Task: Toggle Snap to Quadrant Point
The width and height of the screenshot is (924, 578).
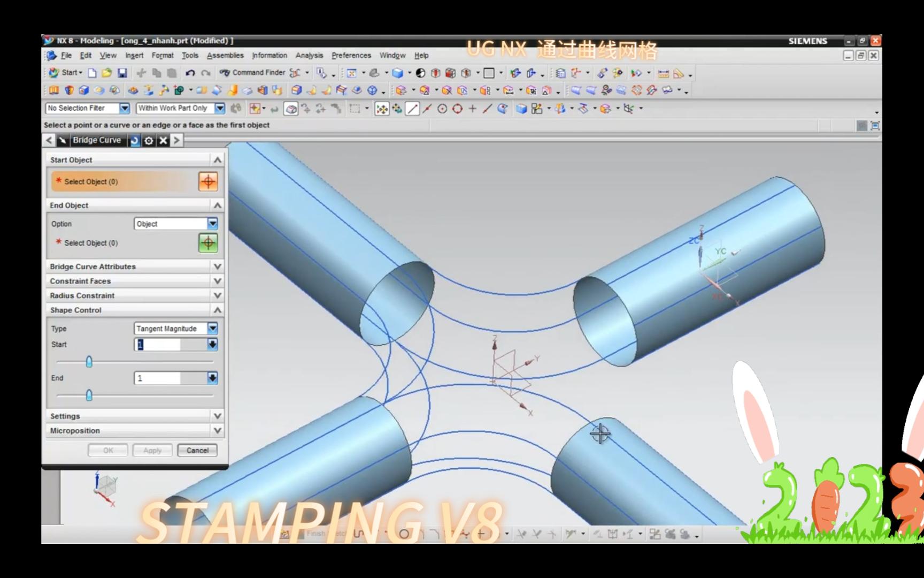Action: point(457,109)
